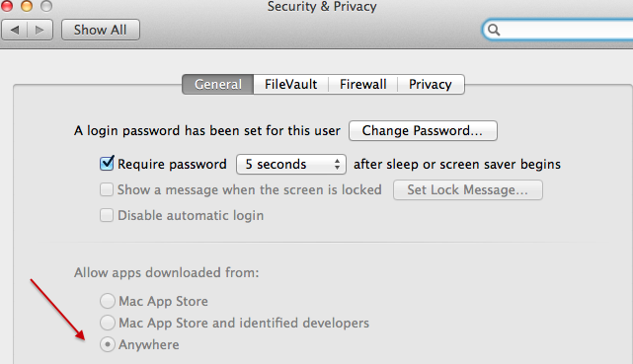The image size is (633, 364).
Task: Click the Change Password button
Action: tap(423, 130)
